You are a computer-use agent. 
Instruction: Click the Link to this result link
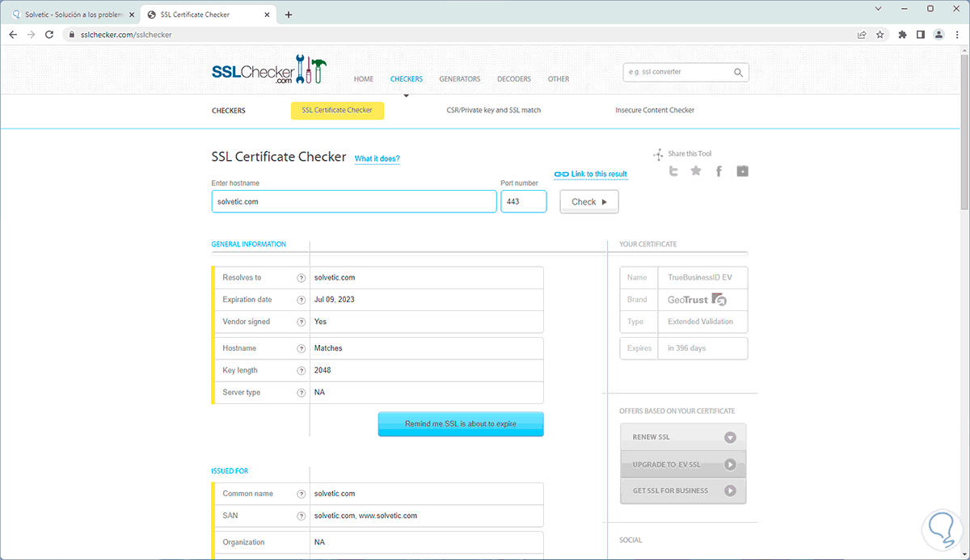(x=591, y=175)
